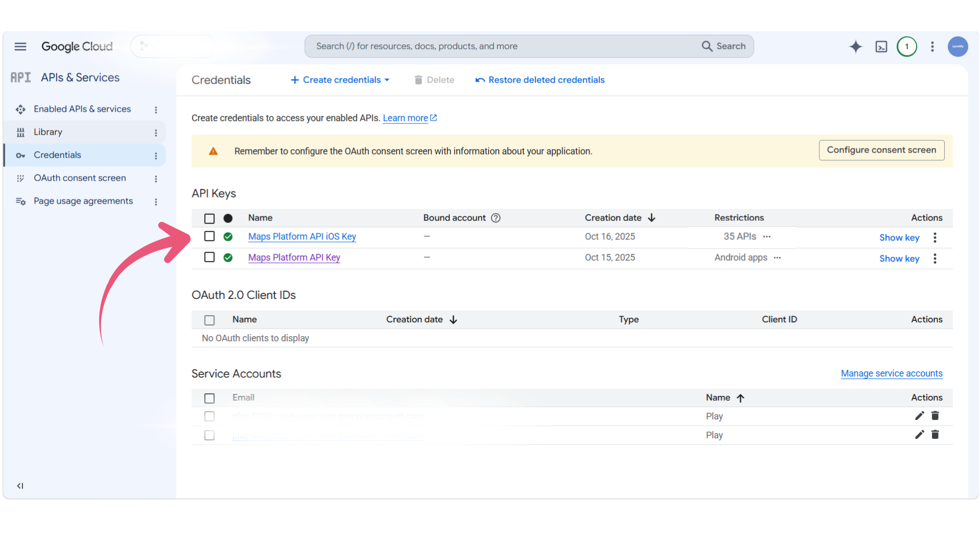Open options for OAuth consent screen item
Viewport: 980px width, 551px height.
pos(156,179)
